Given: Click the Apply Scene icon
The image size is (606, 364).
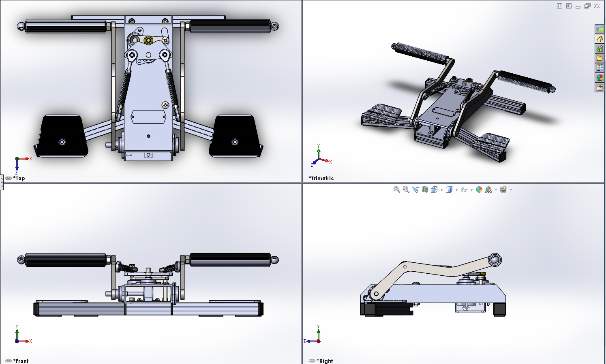Looking at the screenshot, I should (x=488, y=189).
